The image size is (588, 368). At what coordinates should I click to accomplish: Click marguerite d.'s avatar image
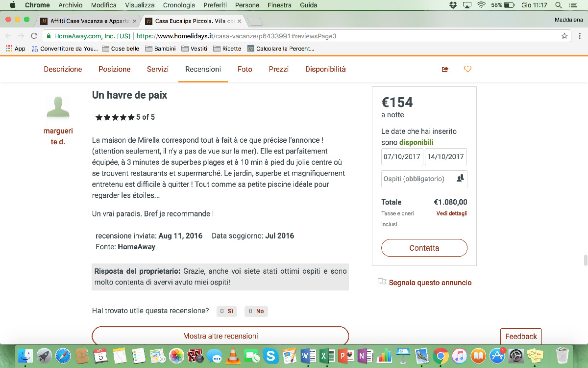coord(58,107)
